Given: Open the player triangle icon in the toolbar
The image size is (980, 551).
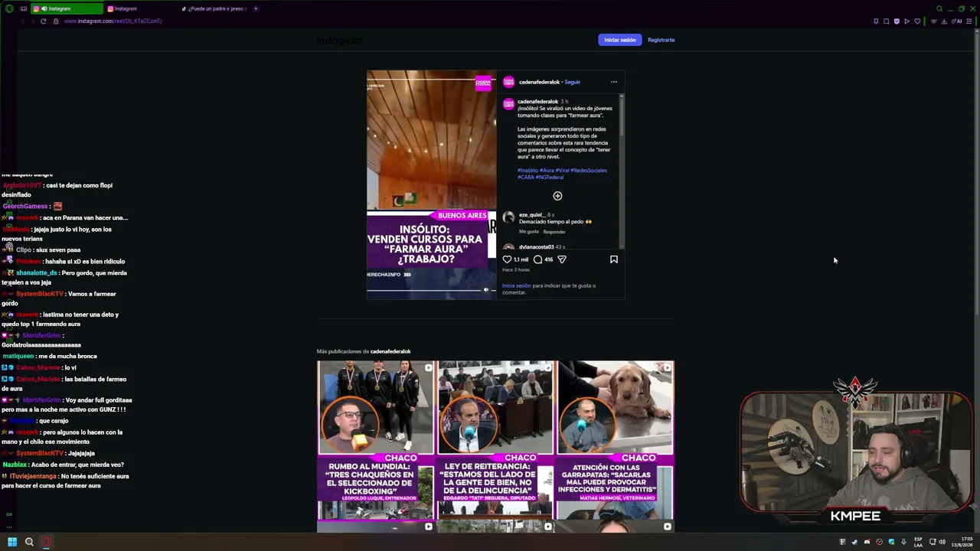Looking at the screenshot, I should pyautogui.click(x=907, y=21).
